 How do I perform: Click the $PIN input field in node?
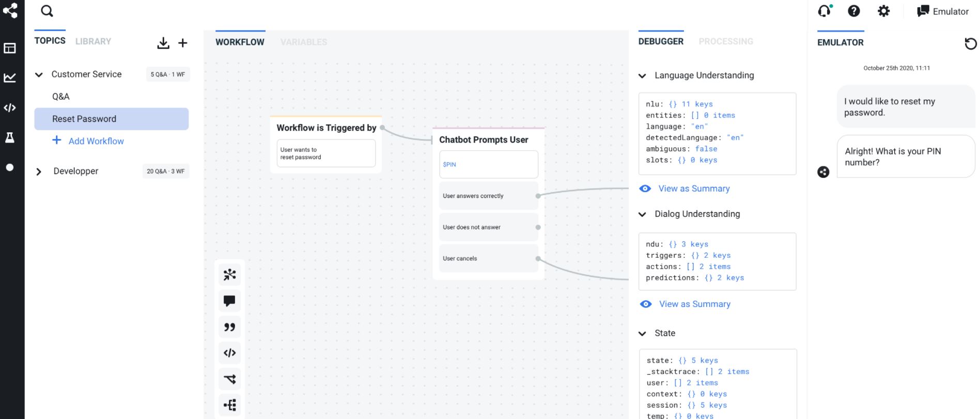[488, 164]
